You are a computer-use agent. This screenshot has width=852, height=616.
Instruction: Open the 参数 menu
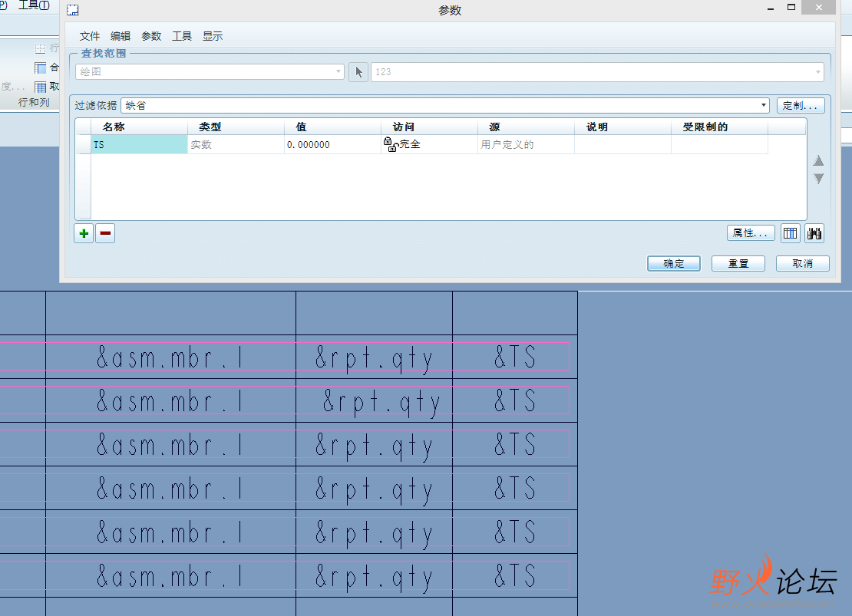coord(151,36)
